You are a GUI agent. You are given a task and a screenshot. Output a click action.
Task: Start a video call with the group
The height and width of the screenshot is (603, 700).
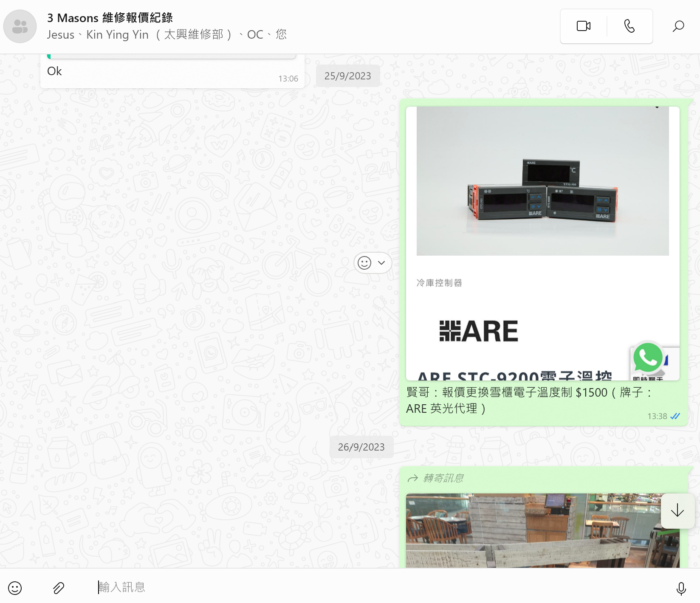(584, 26)
